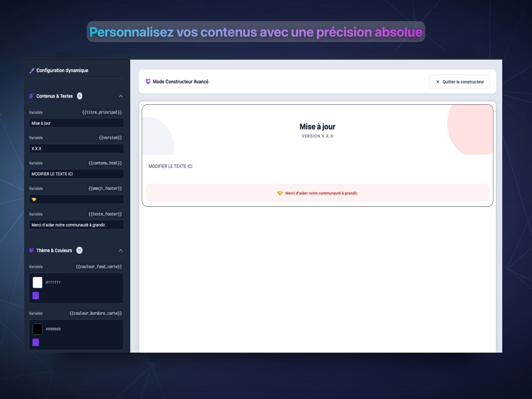
Task: Click the {{titre_principal}} variable tag
Action: coord(102,112)
